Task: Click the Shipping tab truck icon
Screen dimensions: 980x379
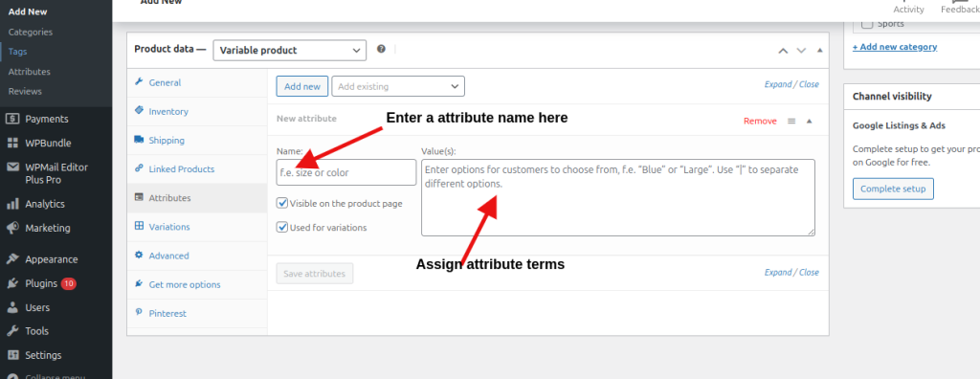Action: pos(139,140)
